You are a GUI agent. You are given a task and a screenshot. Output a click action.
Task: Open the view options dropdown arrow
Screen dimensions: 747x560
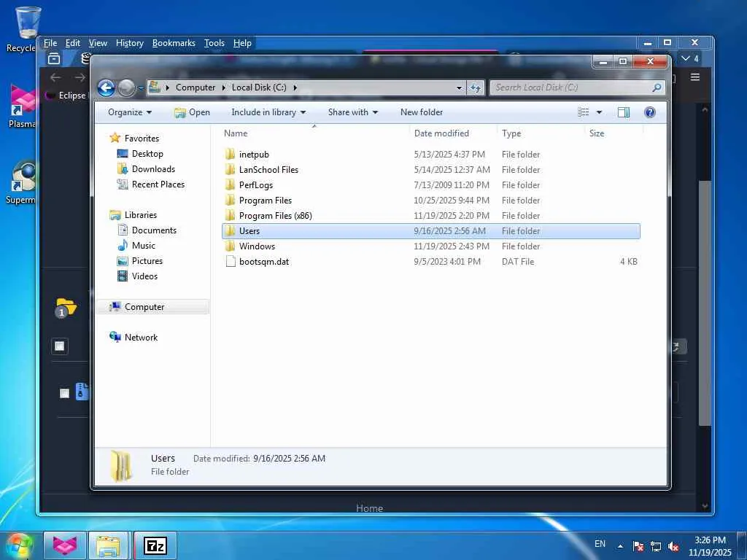(x=600, y=112)
